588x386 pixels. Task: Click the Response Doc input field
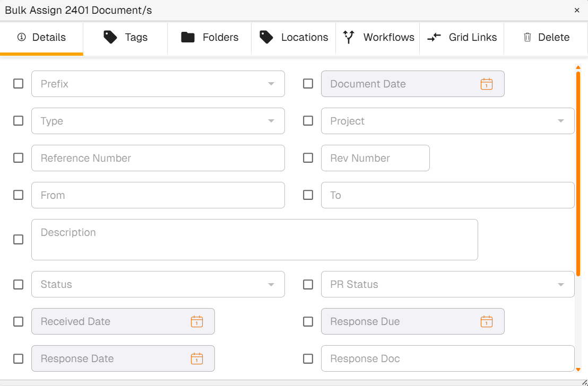point(447,358)
